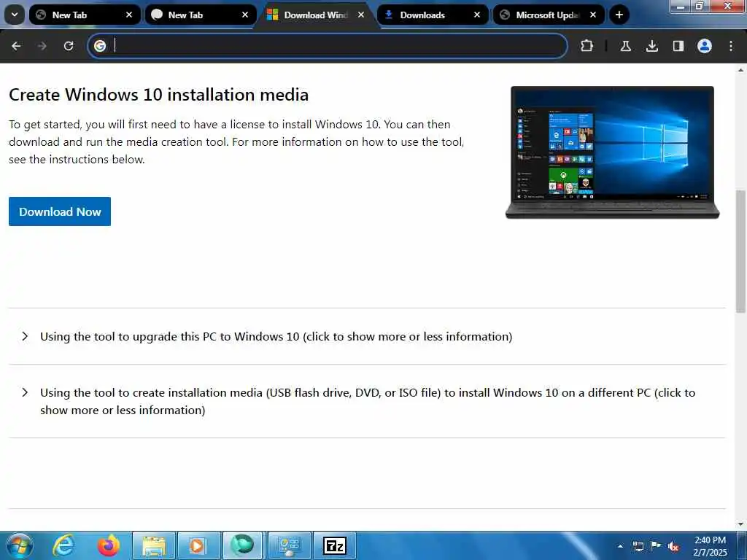
Task: Open 7-Zip from the taskbar
Action: pos(334,545)
